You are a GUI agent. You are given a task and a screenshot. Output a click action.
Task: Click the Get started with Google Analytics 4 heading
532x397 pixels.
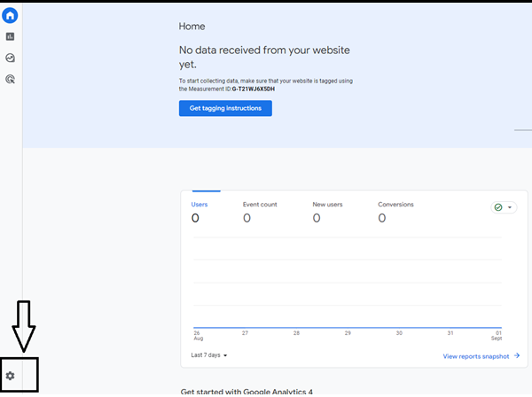click(246, 391)
